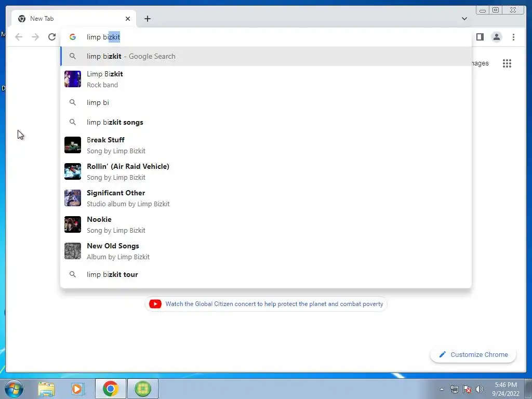The image size is (532, 399).
Task: Click the Break Stuff thumbnail image
Action: click(73, 145)
